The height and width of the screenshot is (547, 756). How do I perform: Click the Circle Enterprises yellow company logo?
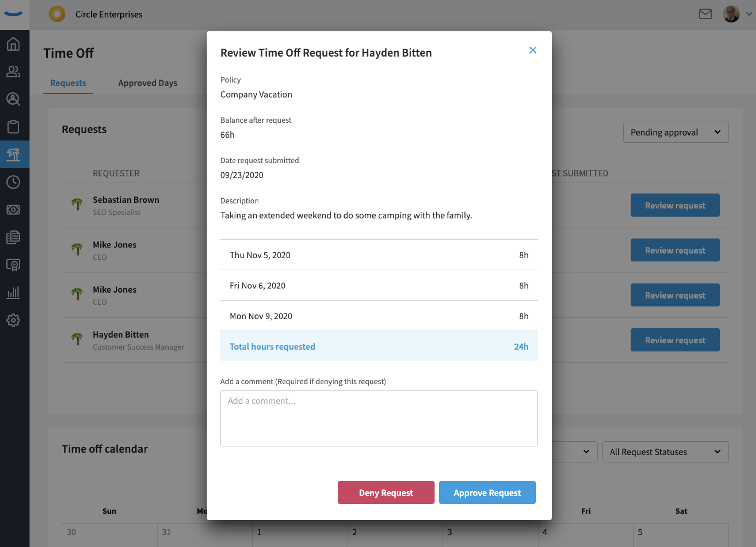[x=57, y=14]
